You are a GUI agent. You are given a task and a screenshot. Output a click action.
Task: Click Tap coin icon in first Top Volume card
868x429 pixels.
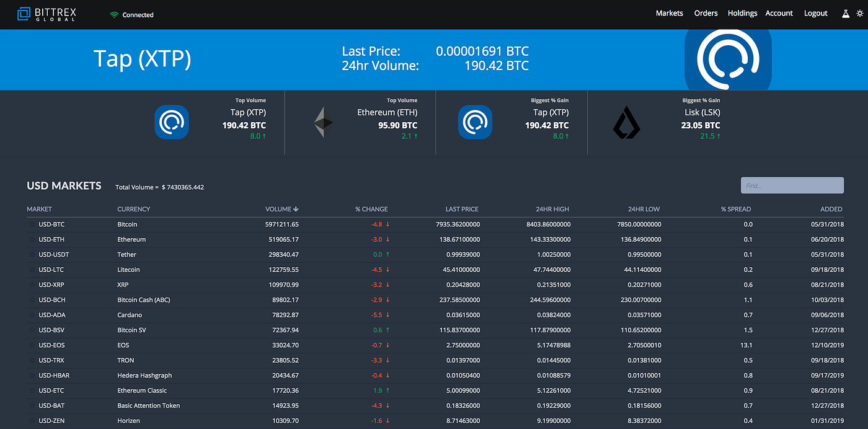tap(172, 122)
